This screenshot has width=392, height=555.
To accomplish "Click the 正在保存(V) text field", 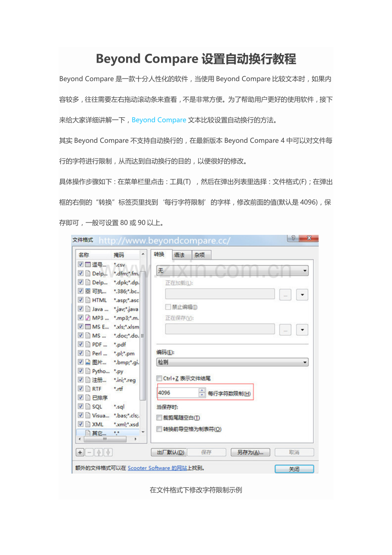I will point(220,329).
